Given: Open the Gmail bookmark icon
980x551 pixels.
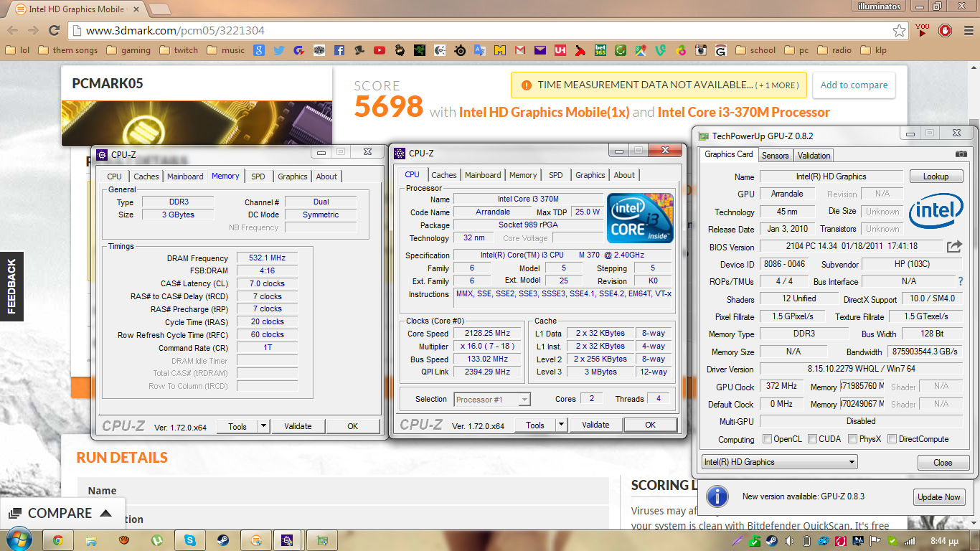Looking at the screenshot, I should pos(520,50).
